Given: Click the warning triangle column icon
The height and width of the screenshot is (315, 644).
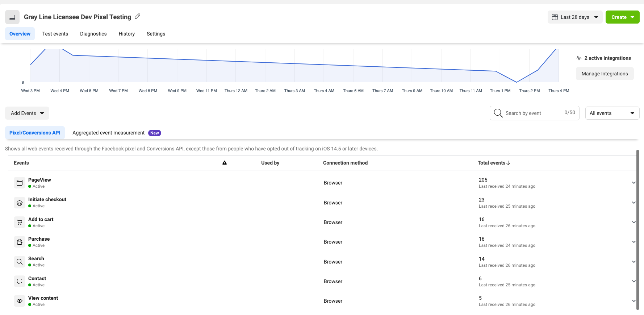Looking at the screenshot, I should (225, 163).
